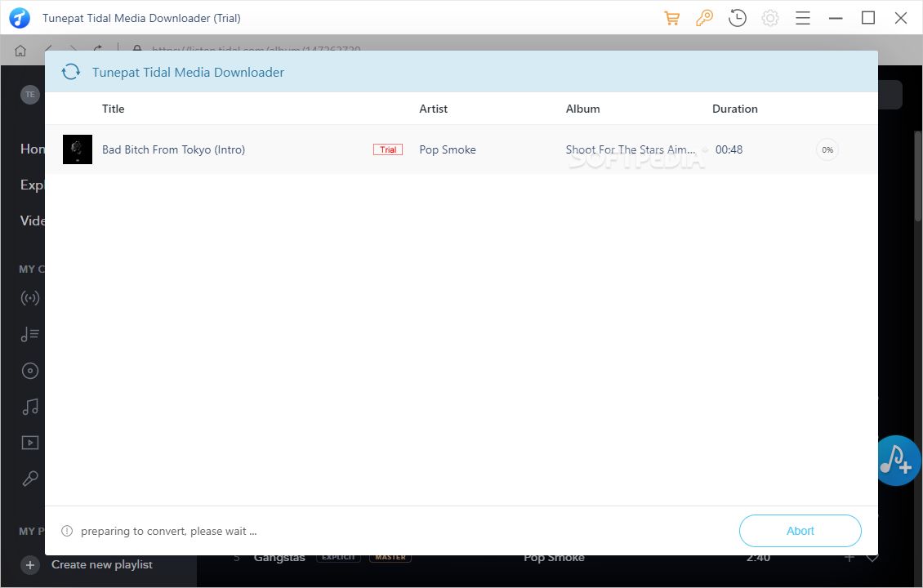Screen dimensions: 923x588
Task: Click the 0% progress indicator
Action: click(x=827, y=149)
